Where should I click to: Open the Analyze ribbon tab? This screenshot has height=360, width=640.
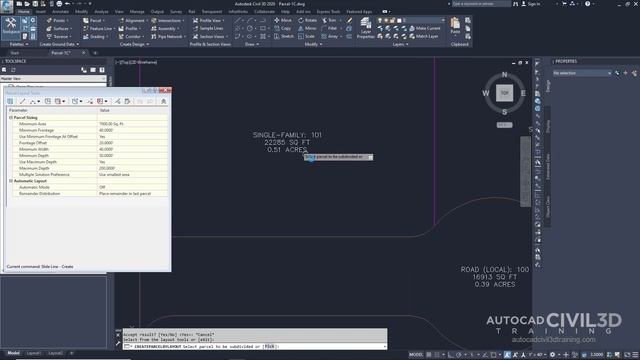(101, 12)
